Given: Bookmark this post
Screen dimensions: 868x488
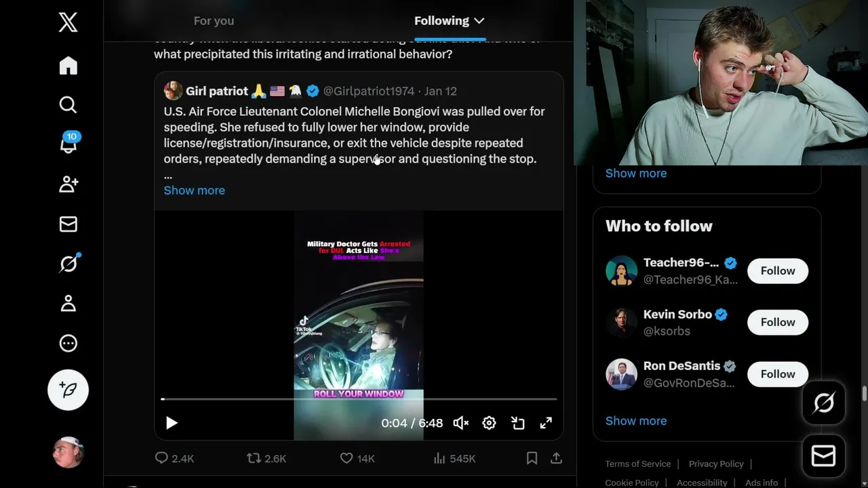Looking at the screenshot, I should [x=532, y=458].
